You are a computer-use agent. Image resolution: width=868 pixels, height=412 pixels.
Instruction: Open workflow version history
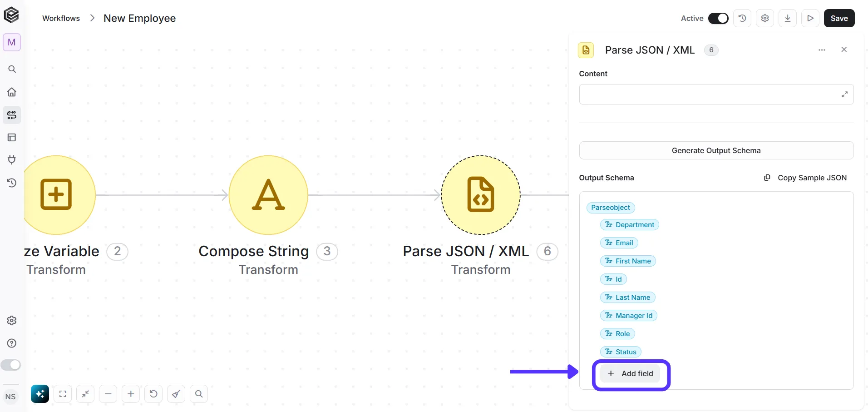pyautogui.click(x=742, y=18)
